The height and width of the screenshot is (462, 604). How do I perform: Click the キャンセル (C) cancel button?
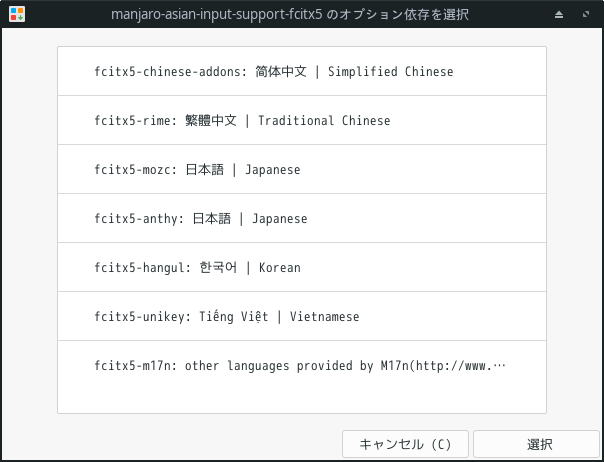coord(405,444)
